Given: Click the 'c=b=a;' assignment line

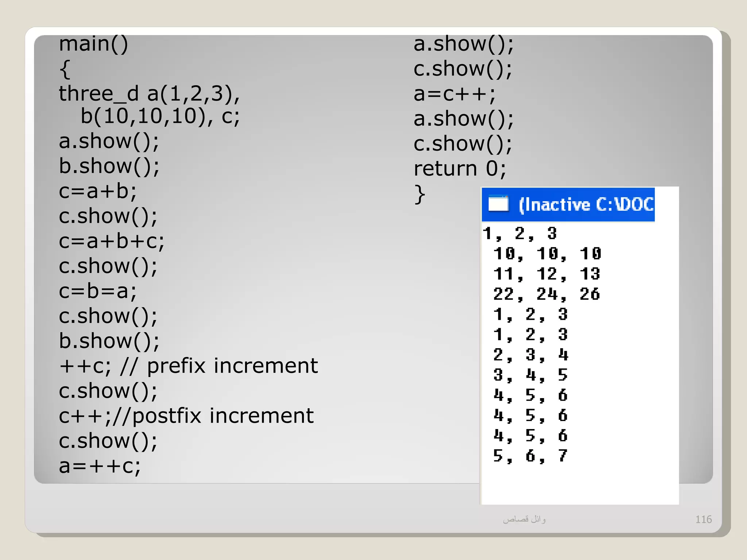Looking at the screenshot, I should [98, 291].
